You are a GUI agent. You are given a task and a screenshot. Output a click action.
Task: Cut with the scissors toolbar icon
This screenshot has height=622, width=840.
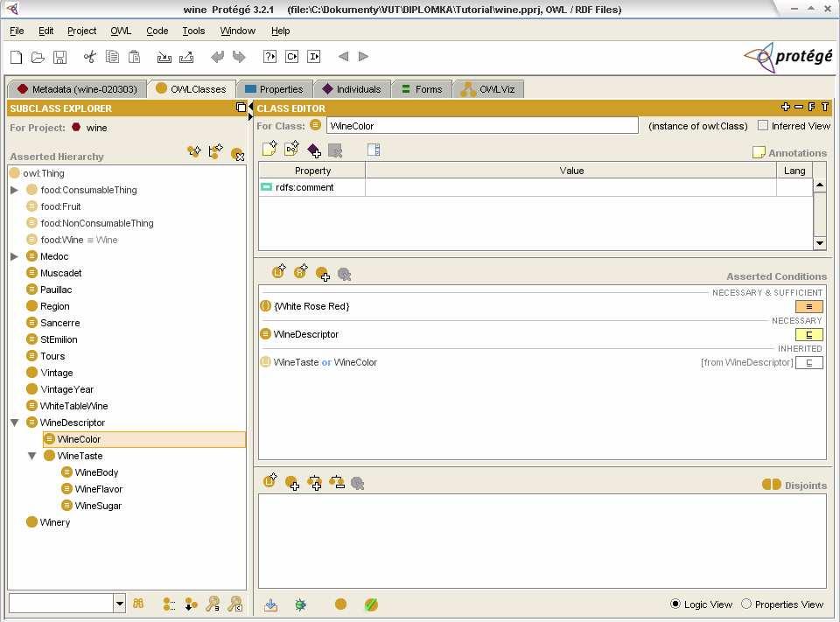[89, 56]
